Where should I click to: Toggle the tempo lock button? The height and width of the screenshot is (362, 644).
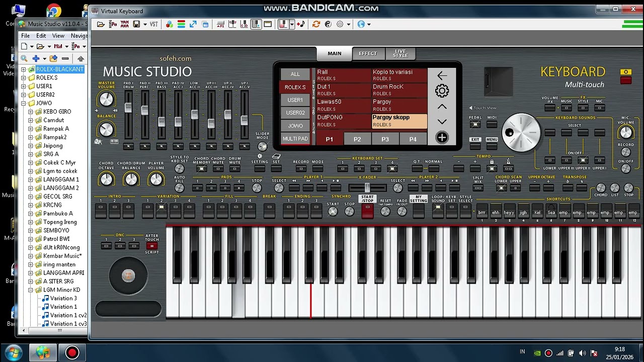pyautogui.click(x=492, y=168)
